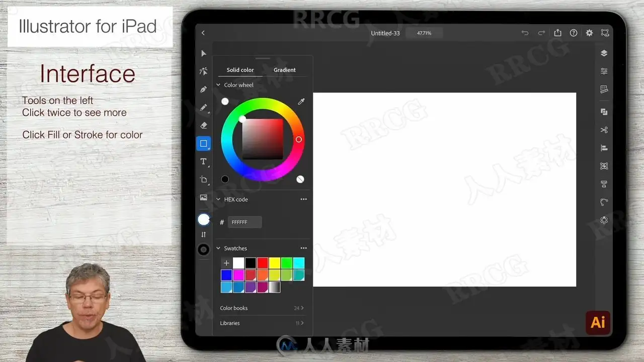Image resolution: width=644 pixels, height=362 pixels.
Task: Redo the last action
Action: point(541,33)
